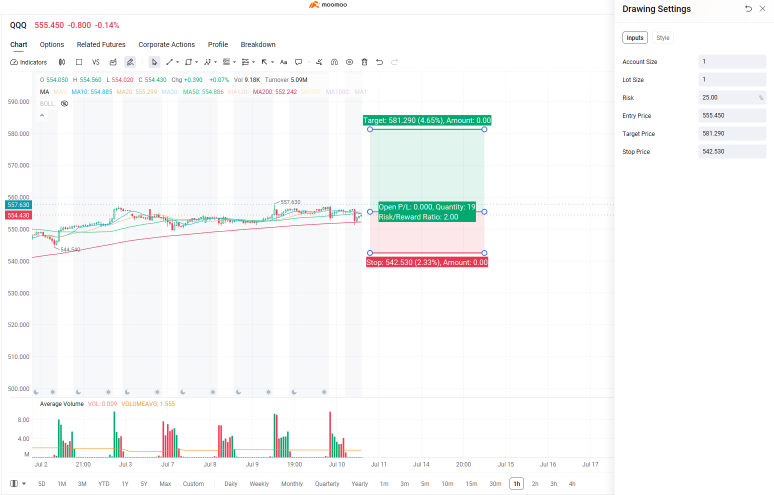Click the Stop Price field 542.530
Viewport: 774px width, 495px height.
pyautogui.click(x=733, y=152)
